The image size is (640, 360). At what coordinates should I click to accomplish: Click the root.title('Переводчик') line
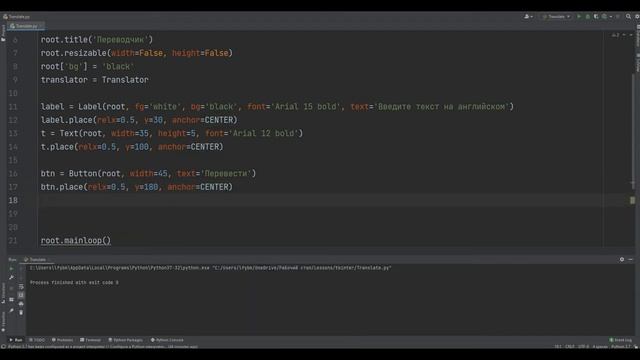tap(97, 40)
